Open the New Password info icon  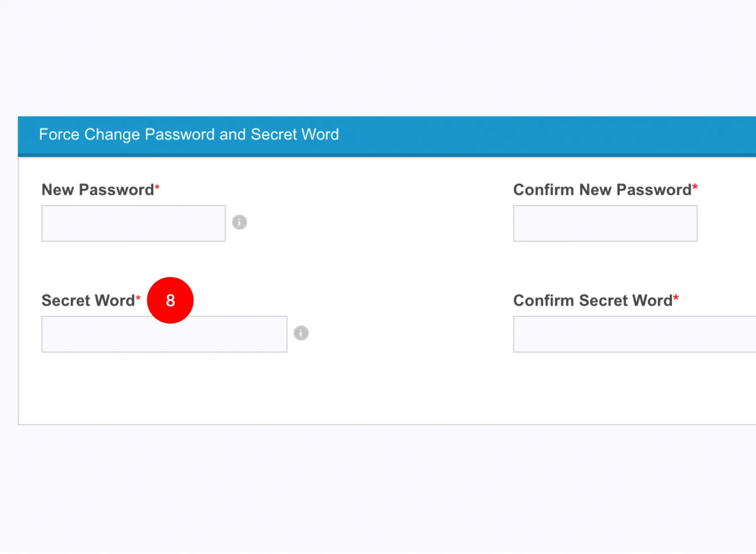click(239, 222)
